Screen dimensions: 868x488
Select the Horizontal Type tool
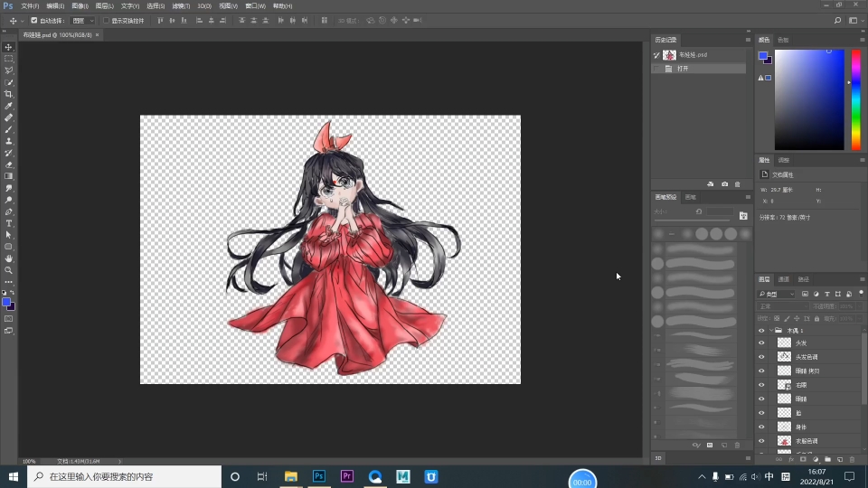pos(9,223)
